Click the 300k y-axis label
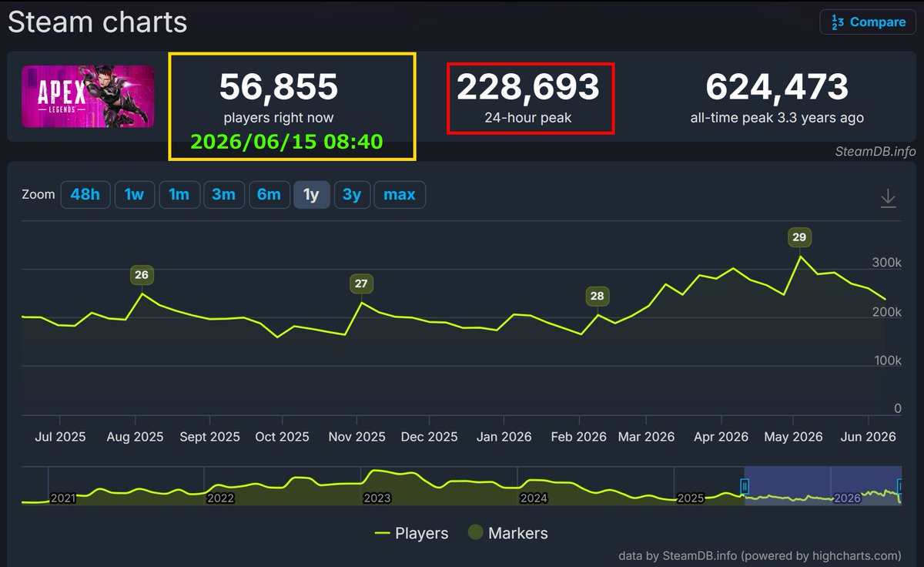This screenshot has height=567, width=924. 886,263
